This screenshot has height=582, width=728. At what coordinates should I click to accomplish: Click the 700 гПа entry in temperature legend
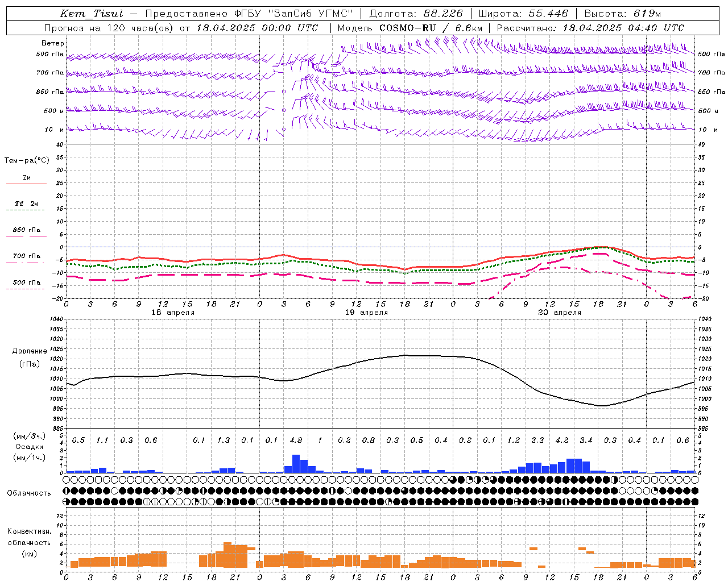27,256
